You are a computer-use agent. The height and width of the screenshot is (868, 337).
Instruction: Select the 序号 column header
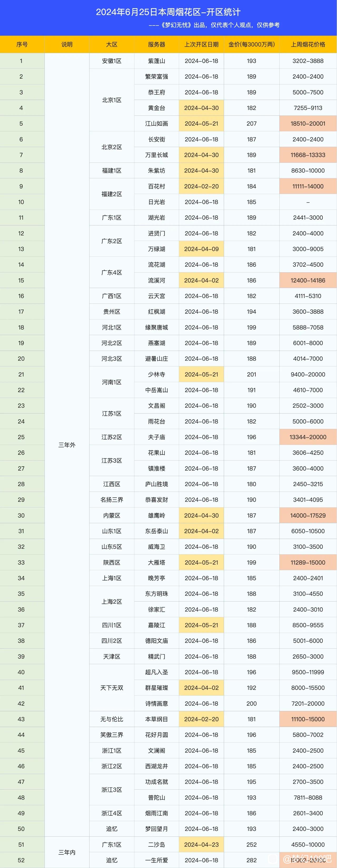(x=22, y=44)
